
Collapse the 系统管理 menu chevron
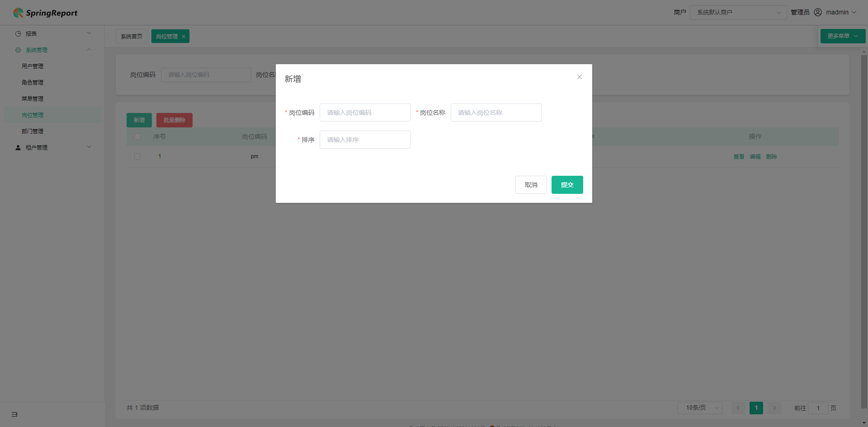89,50
